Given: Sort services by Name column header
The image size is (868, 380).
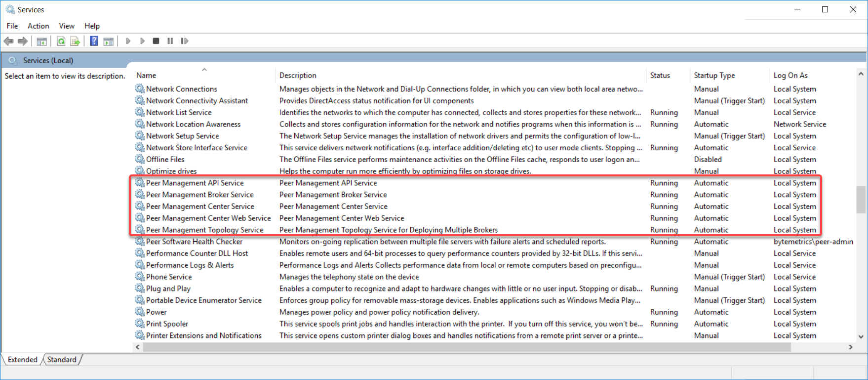Looking at the screenshot, I should pos(146,75).
